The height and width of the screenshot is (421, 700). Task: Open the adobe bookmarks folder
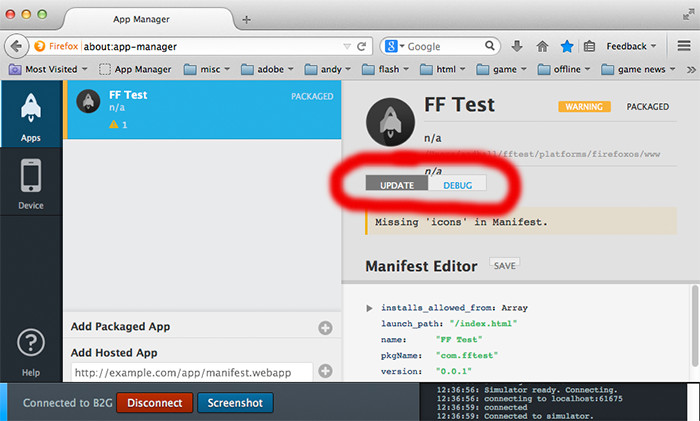point(267,69)
